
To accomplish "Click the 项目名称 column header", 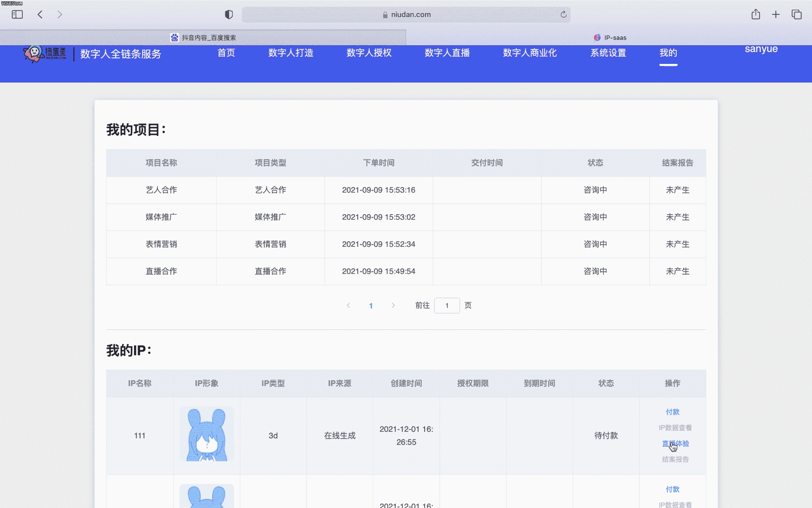I will click(161, 163).
